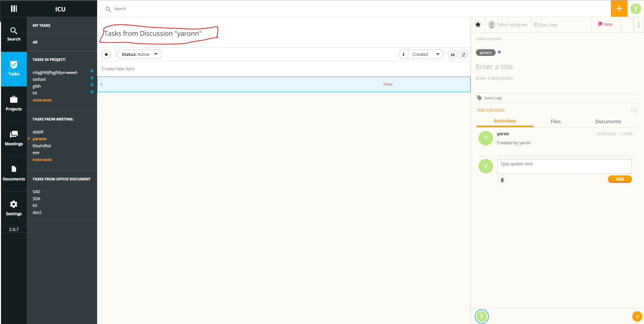The width and height of the screenshot is (644, 324).
Task: Click Add sub-tasks link
Action: pyautogui.click(x=491, y=110)
